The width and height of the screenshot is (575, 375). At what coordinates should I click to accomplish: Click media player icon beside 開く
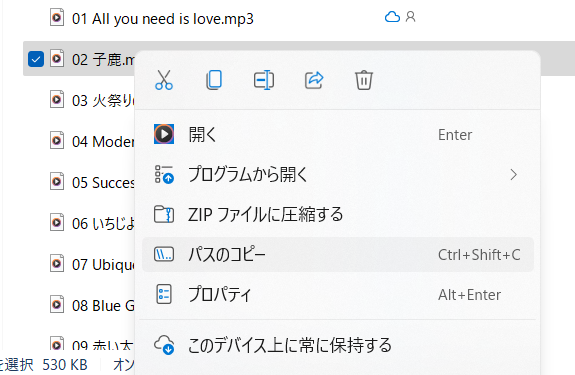(164, 134)
